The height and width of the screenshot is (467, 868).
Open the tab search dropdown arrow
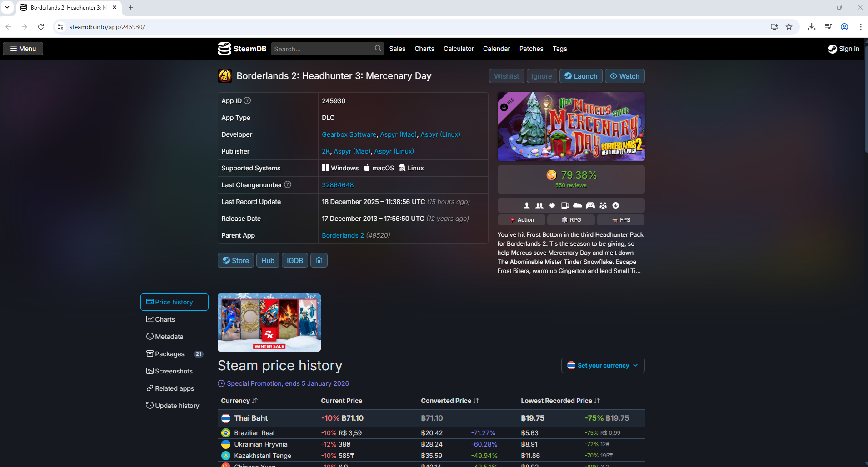7,7
